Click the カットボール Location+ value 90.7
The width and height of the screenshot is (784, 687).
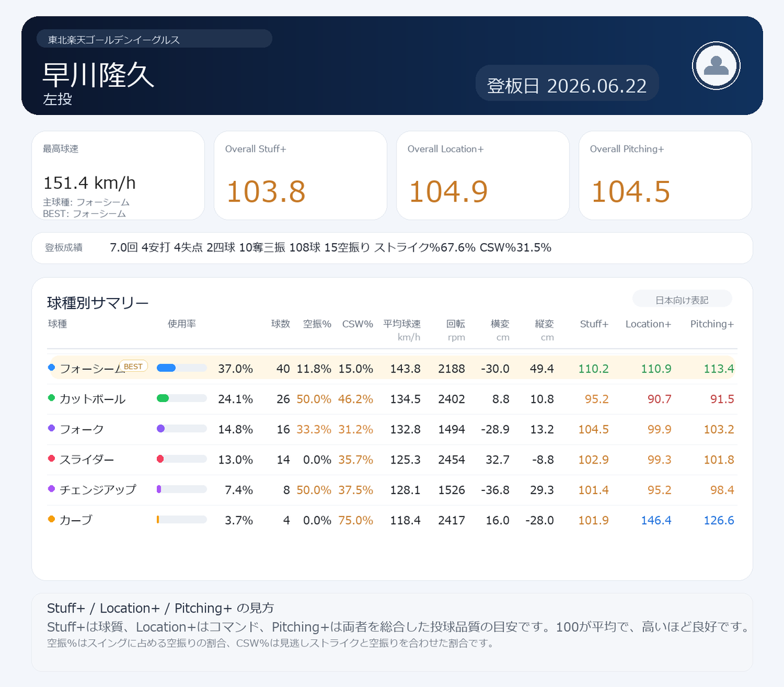[x=659, y=399]
